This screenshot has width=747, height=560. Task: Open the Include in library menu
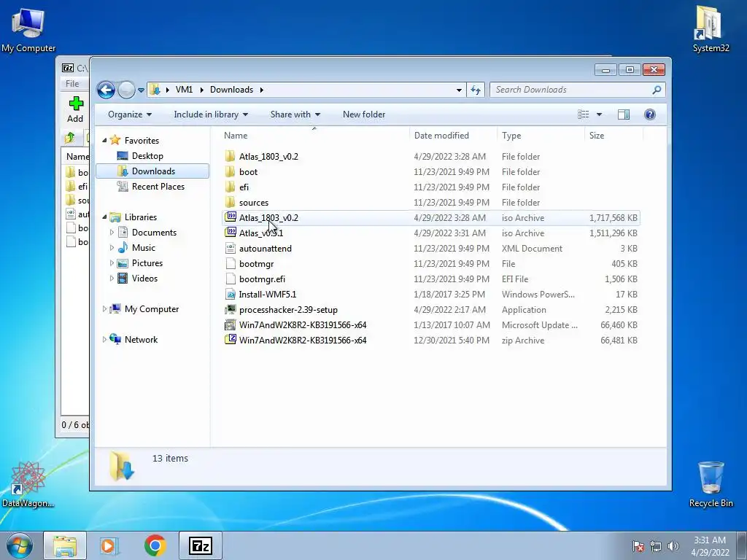point(211,114)
